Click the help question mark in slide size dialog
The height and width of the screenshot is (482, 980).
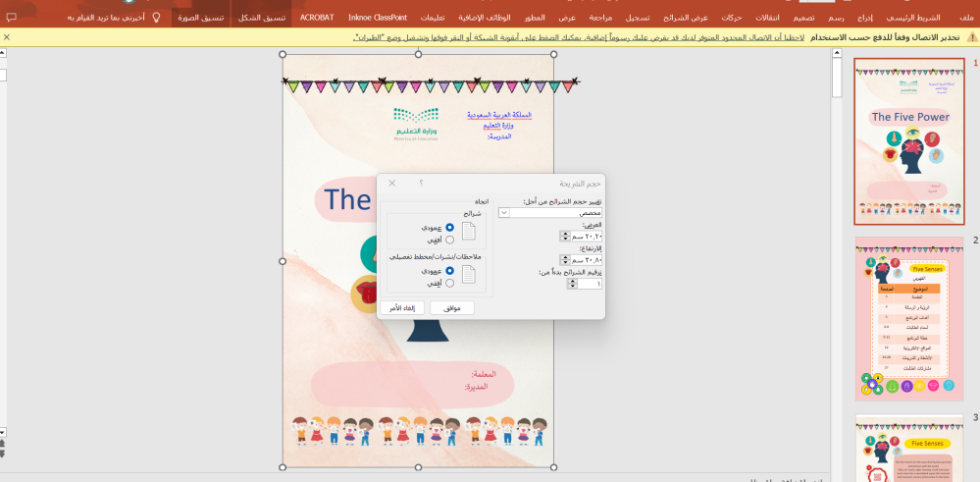point(421,183)
